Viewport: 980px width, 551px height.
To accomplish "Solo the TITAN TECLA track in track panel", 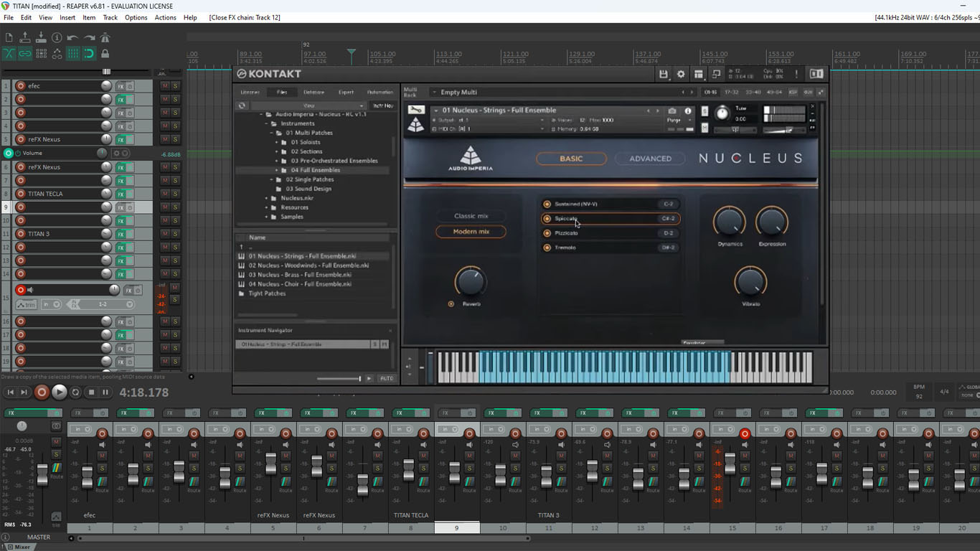I will coord(175,194).
